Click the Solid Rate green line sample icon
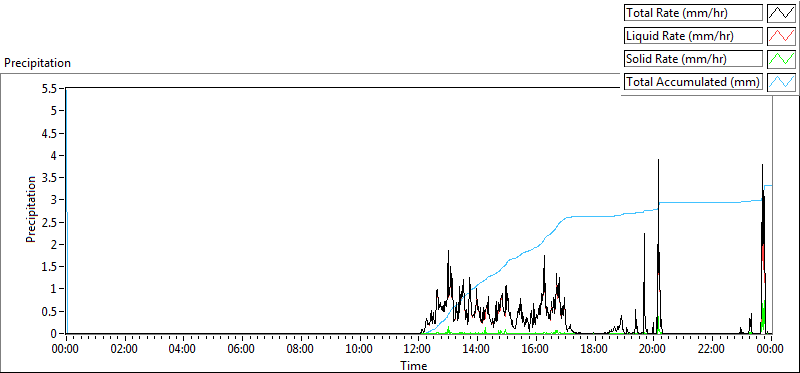 [782, 59]
